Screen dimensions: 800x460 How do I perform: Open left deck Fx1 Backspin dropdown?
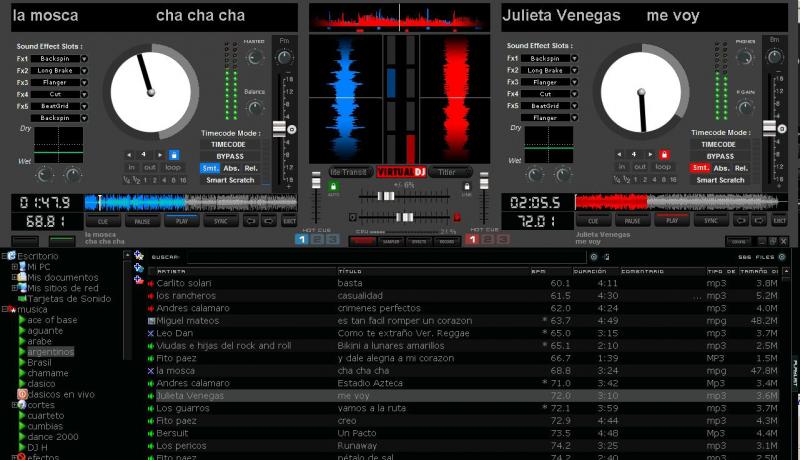[x=84, y=59]
